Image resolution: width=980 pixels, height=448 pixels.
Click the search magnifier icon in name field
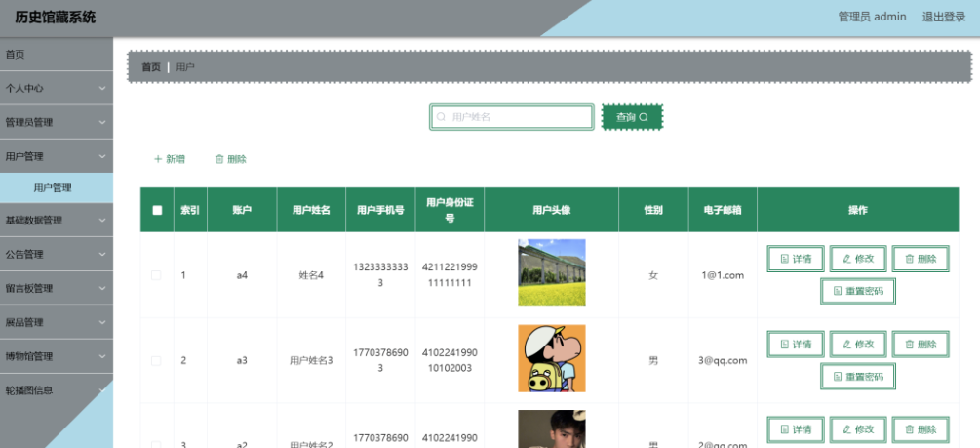point(441,117)
